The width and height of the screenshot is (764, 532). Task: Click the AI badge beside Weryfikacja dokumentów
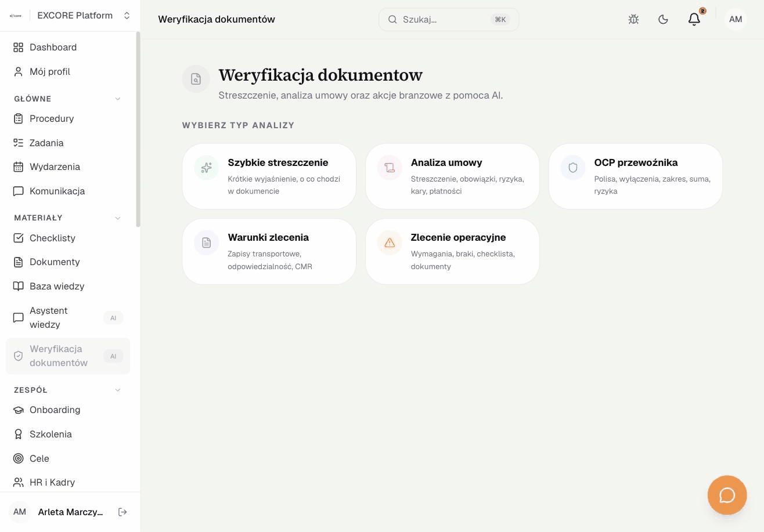(x=113, y=356)
